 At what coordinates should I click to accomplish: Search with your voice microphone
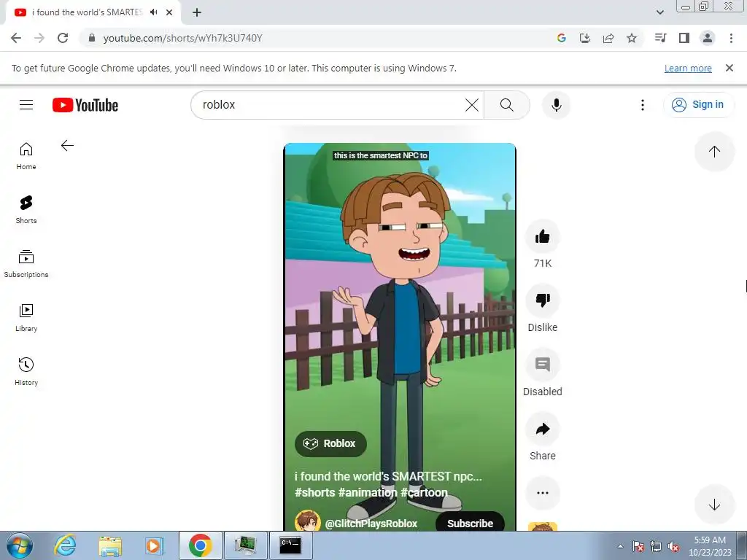[x=556, y=105]
